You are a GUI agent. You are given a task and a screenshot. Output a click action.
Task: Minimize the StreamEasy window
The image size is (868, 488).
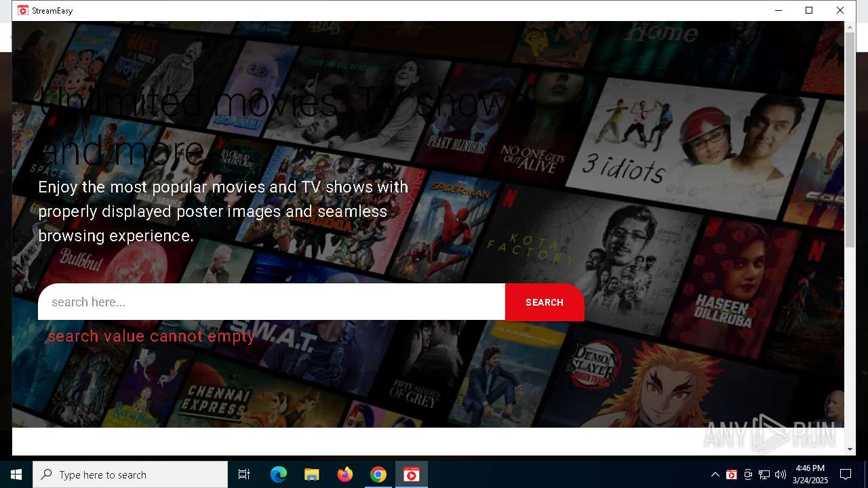[778, 10]
